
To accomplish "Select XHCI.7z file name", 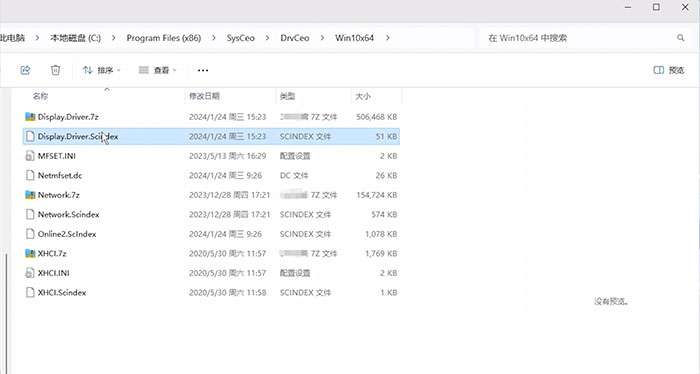I will (52, 253).
